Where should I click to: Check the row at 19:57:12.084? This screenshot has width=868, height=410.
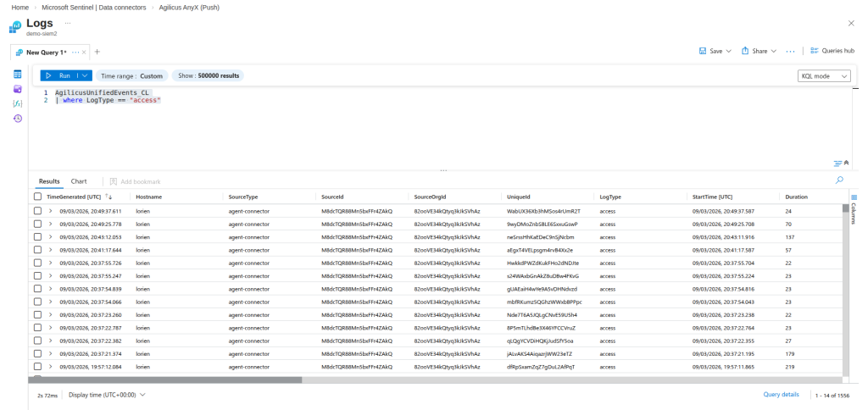(37, 366)
